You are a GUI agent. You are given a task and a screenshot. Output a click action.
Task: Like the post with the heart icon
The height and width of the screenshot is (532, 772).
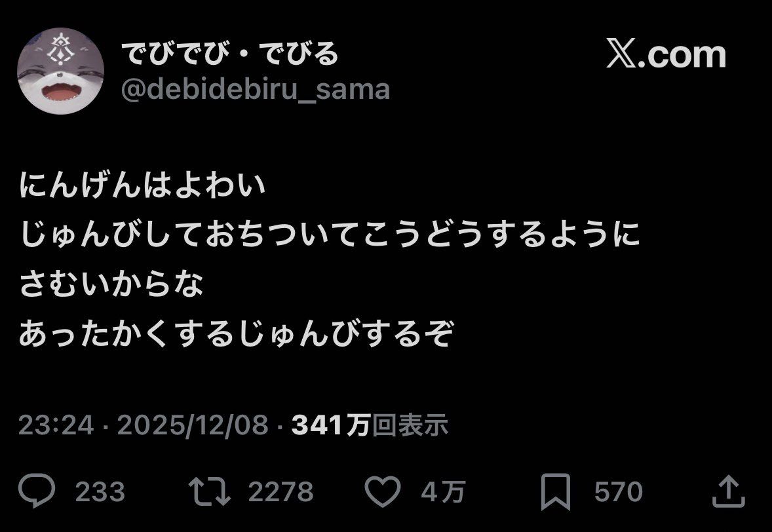[x=383, y=491]
